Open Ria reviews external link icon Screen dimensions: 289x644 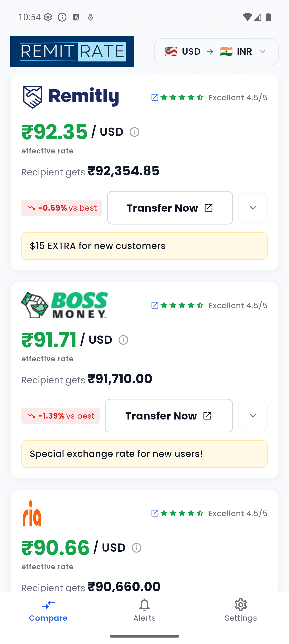pos(155,513)
